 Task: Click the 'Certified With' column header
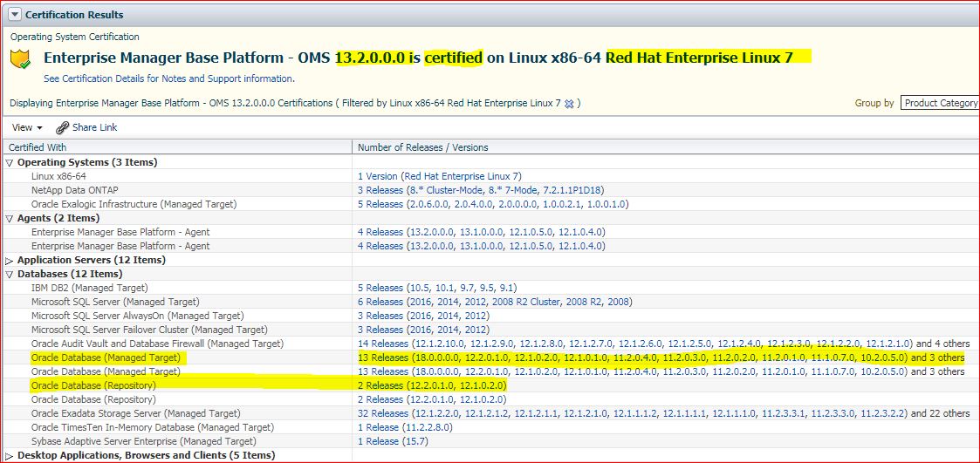[x=38, y=147]
